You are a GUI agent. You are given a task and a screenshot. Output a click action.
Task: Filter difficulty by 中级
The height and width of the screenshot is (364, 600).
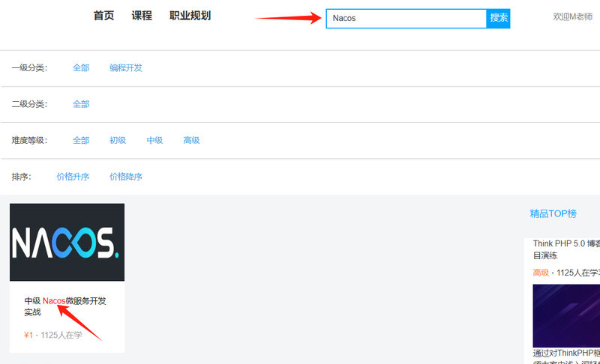pos(154,141)
